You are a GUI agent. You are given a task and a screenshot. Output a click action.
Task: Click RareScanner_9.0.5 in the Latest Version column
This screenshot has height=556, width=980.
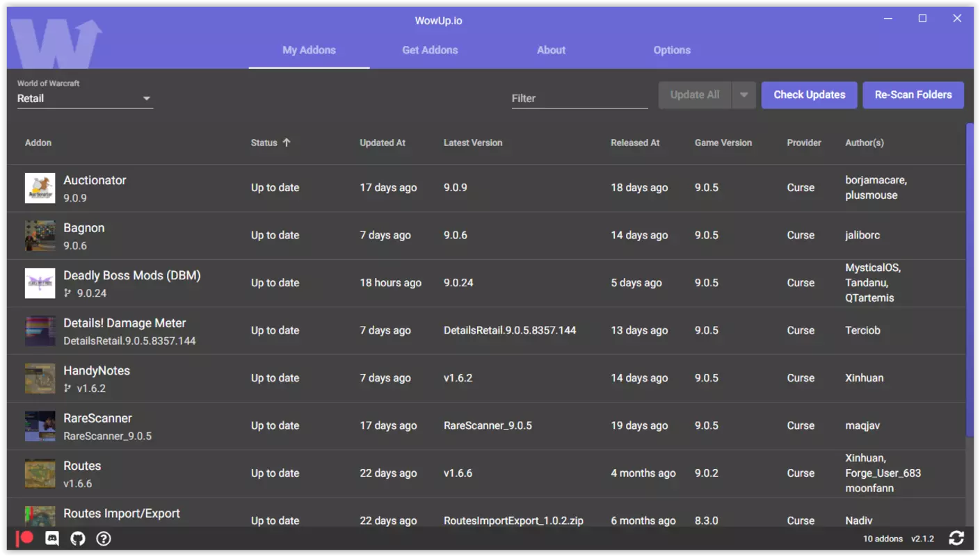tap(488, 425)
